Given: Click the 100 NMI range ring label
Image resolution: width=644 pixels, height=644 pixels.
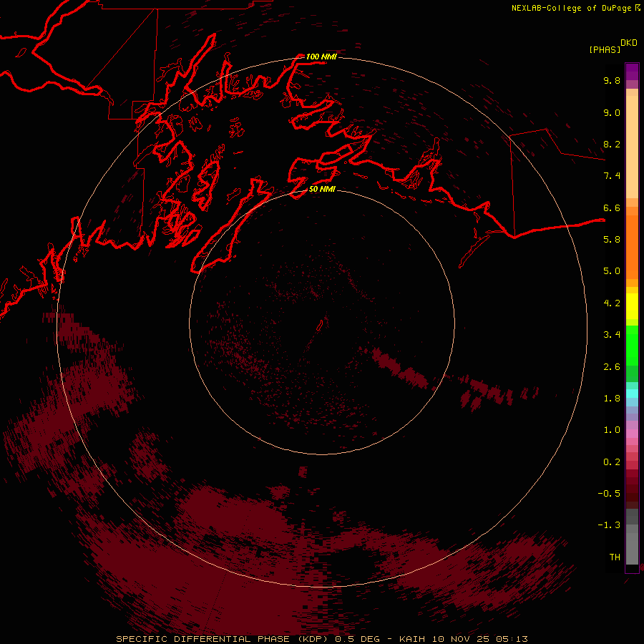Looking at the screenshot, I should click(x=321, y=57).
